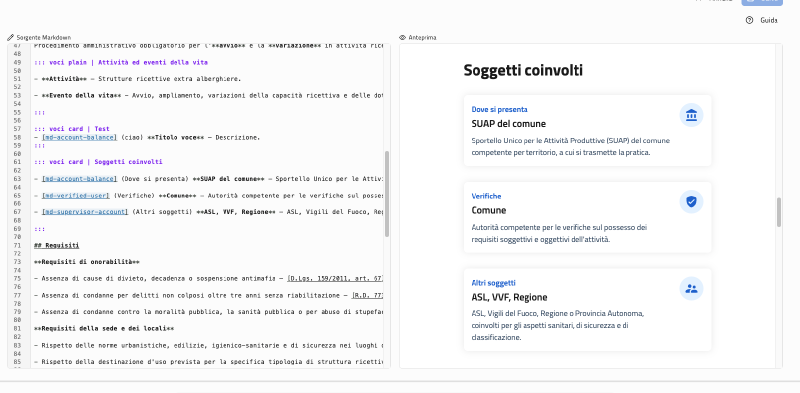The image size is (800, 393).
Task: Click line 85 'Rispetto della destinazione d'uso' text
Action: click(208, 362)
